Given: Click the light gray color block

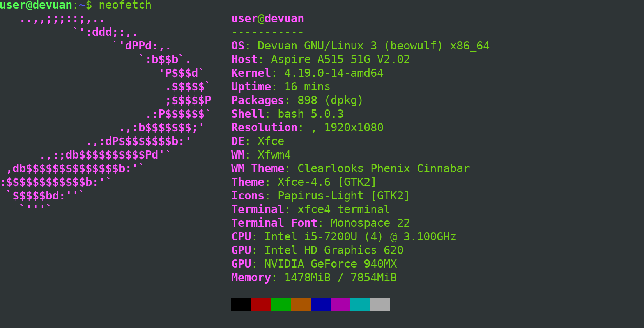Looking at the screenshot, I should click(380, 304).
